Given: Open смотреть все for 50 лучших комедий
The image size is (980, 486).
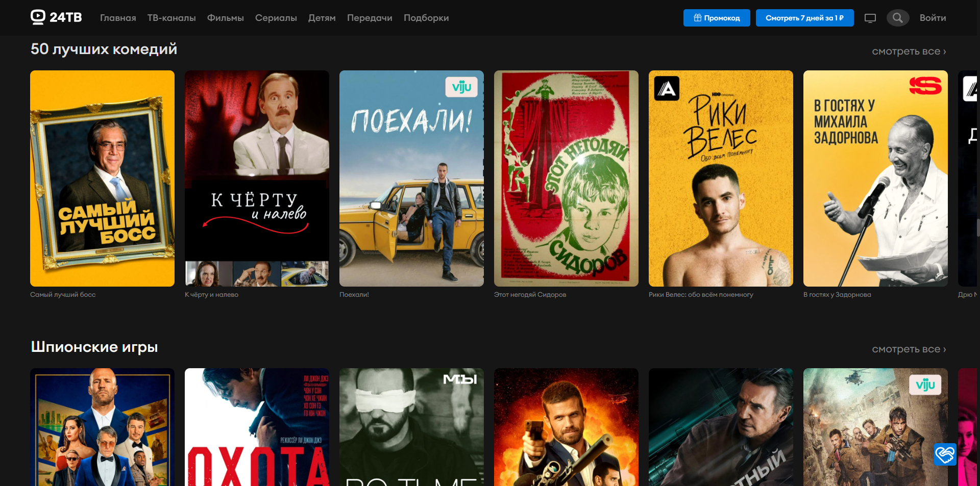Looking at the screenshot, I should click(909, 51).
